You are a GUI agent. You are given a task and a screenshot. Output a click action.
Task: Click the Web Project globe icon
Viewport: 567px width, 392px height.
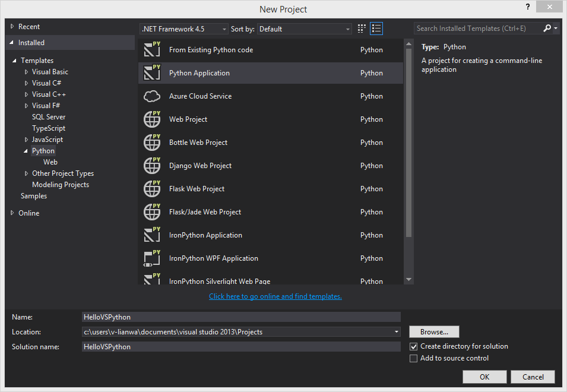pyautogui.click(x=152, y=119)
